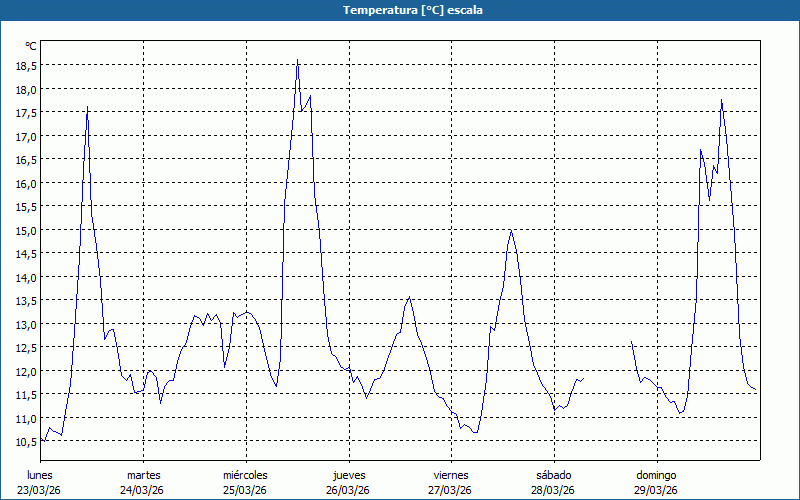Select the 12,0 axis value
Image resolution: width=800 pixels, height=500 pixels.
click(x=26, y=371)
